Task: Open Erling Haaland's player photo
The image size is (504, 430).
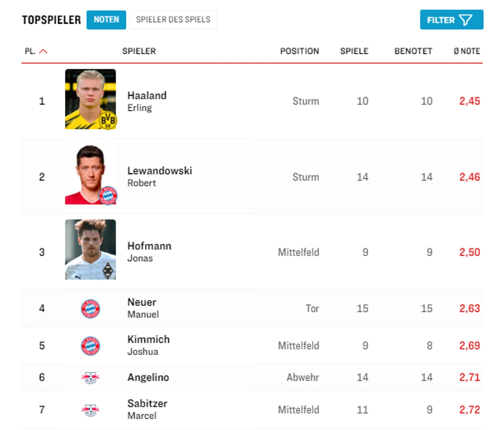Action: tap(90, 99)
